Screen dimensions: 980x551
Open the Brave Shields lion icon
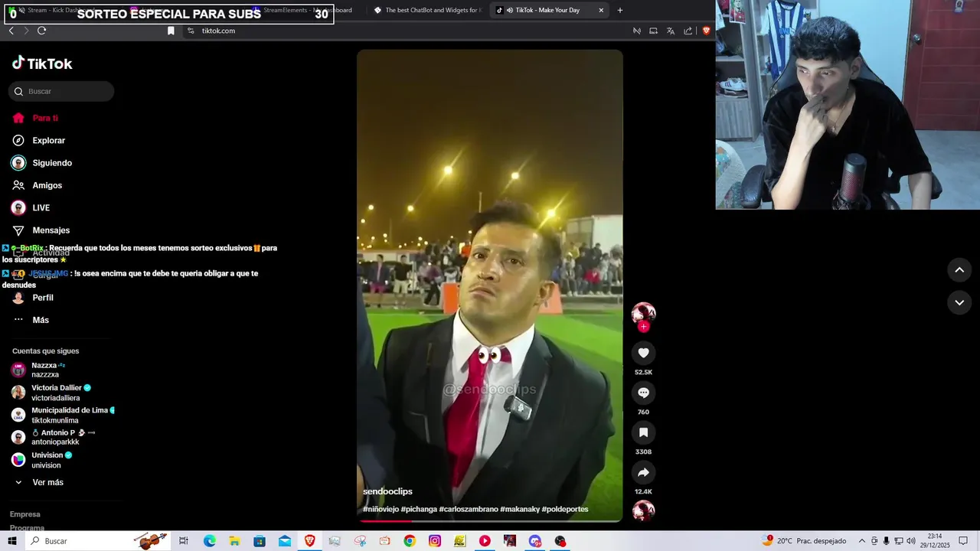[706, 31]
